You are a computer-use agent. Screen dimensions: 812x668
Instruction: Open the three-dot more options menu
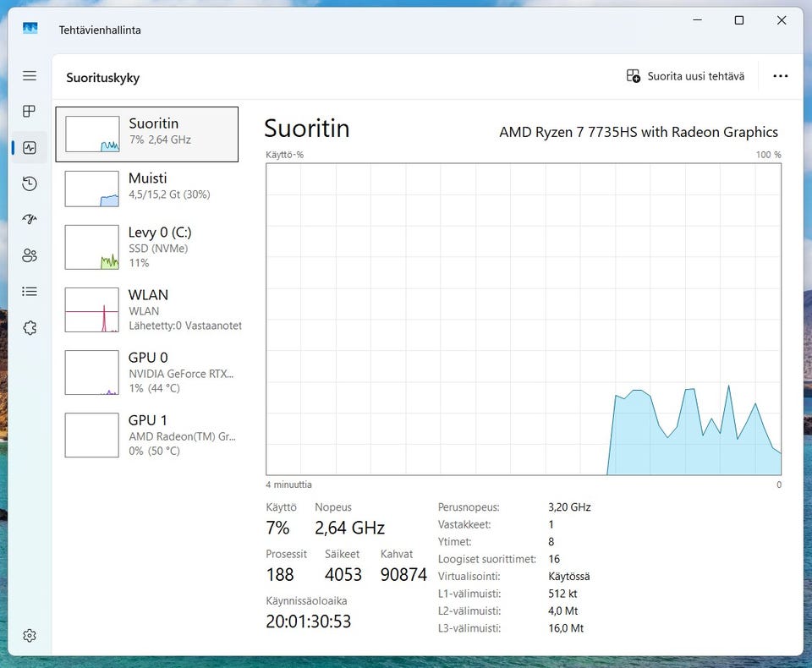point(781,76)
